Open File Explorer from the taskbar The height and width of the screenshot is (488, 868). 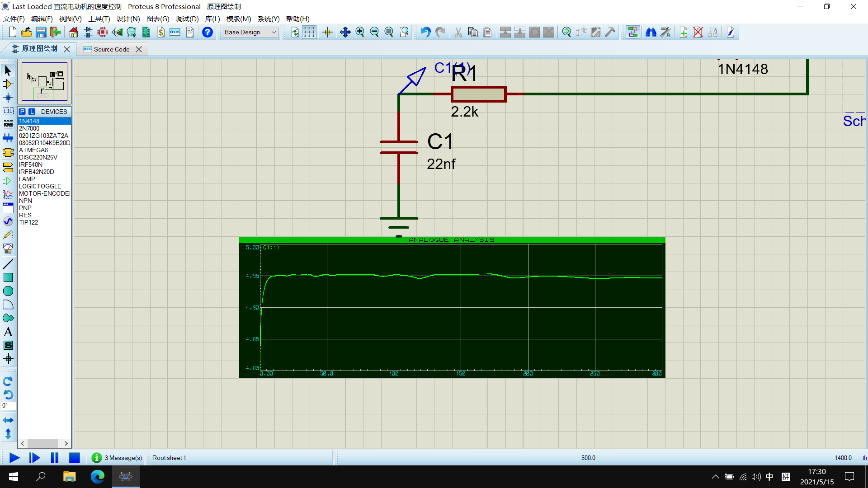(x=69, y=477)
